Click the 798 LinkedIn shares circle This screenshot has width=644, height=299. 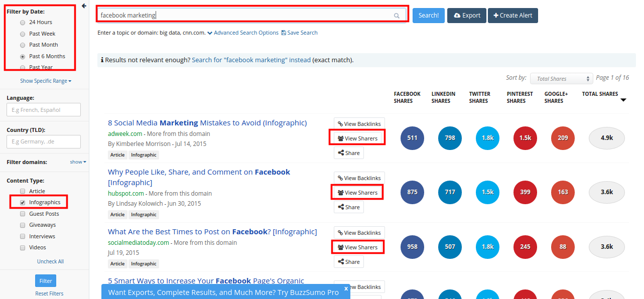click(x=450, y=138)
